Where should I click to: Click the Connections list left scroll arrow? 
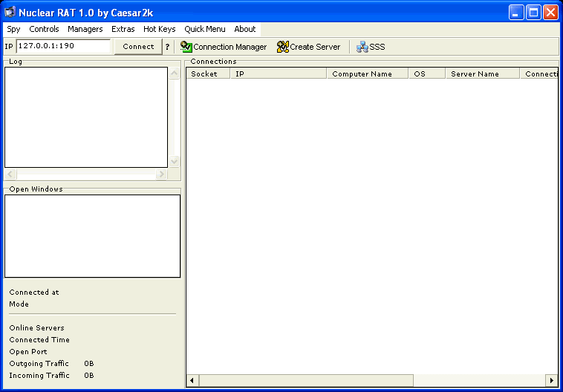[x=192, y=380]
